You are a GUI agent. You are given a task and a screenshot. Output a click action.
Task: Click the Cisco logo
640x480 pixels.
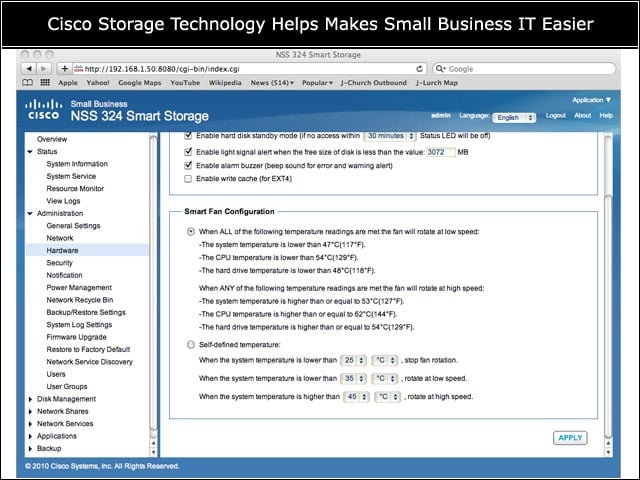click(x=44, y=110)
